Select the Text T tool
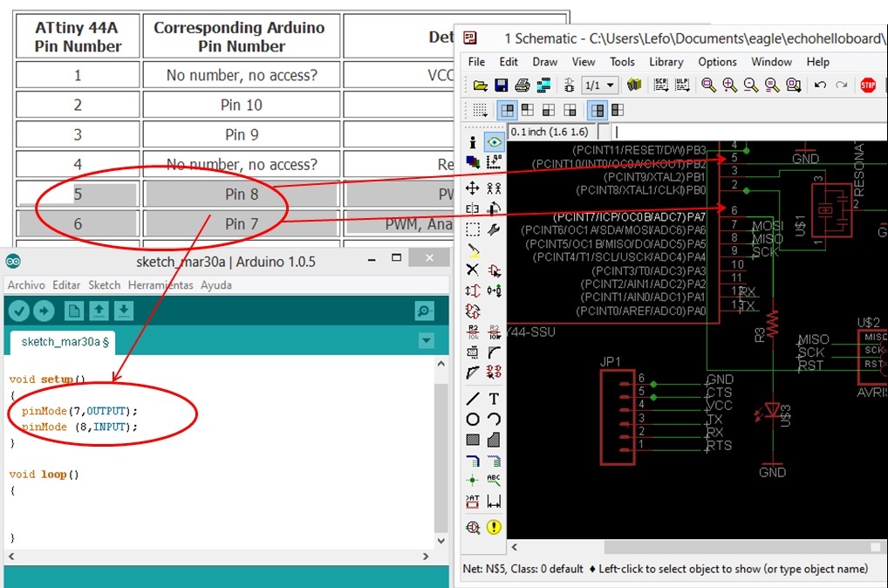This screenshot has width=888, height=588. tap(494, 399)
